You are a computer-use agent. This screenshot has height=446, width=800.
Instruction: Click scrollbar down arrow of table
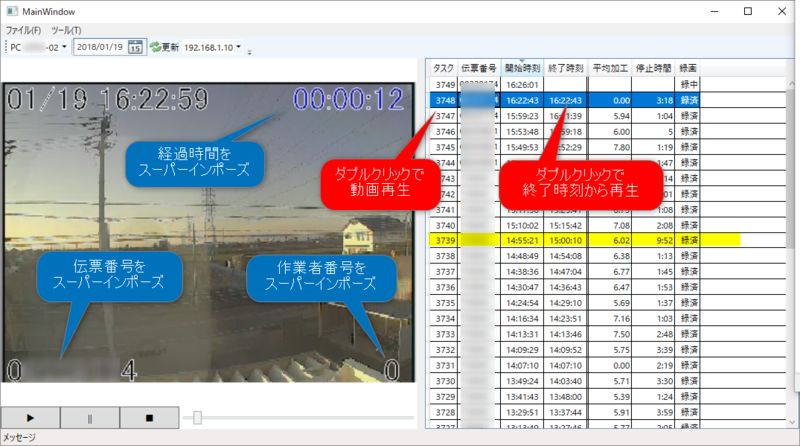click(792, 423)
